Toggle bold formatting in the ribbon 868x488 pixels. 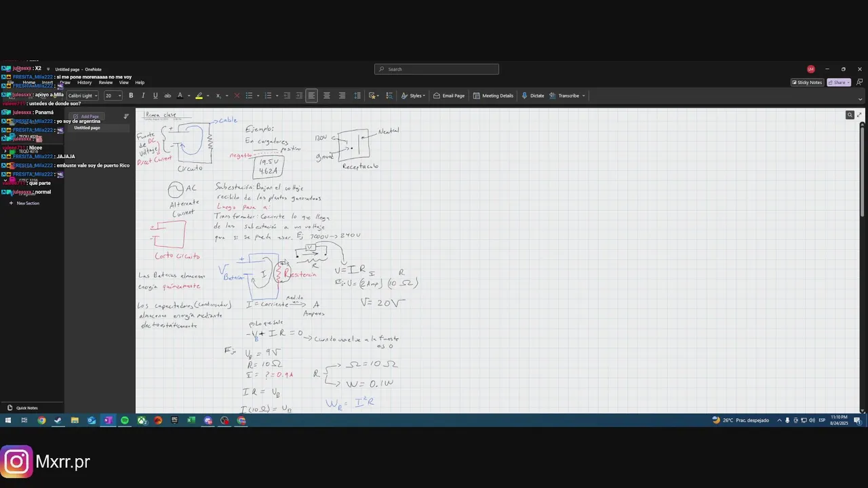coord(131,96)
